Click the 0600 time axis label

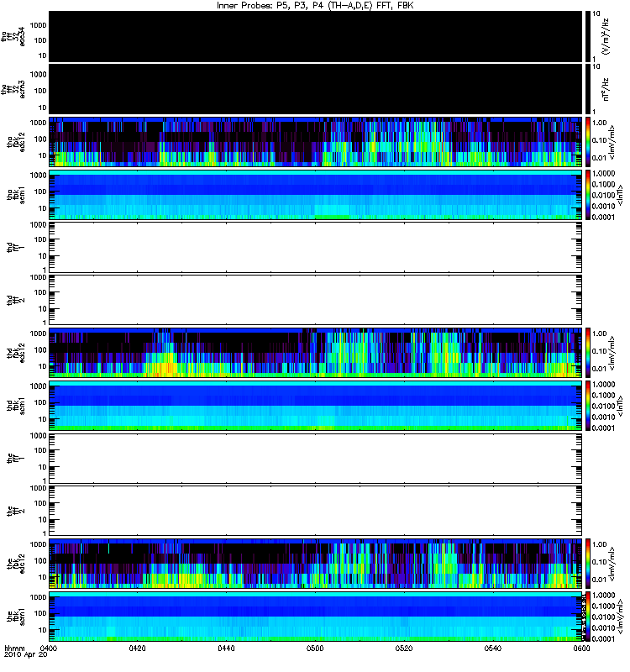click(581, 648)
